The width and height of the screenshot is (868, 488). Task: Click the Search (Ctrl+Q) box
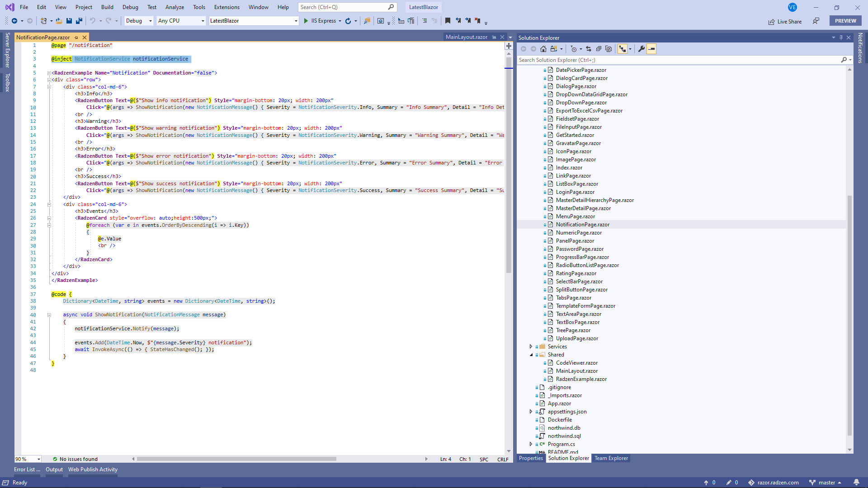point(347,7)
